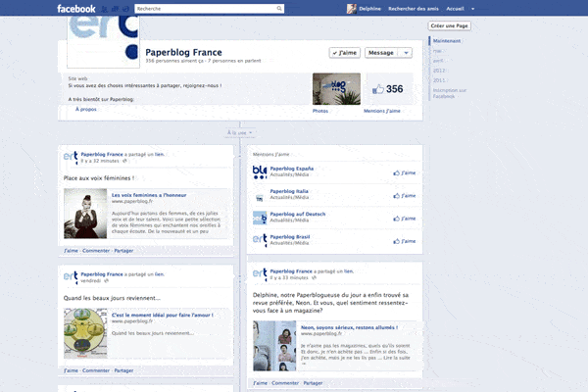Viewport: 588px width, 392px height.
Task: Click the 'vendredi' post timestamp
Action: click(91, 281)
